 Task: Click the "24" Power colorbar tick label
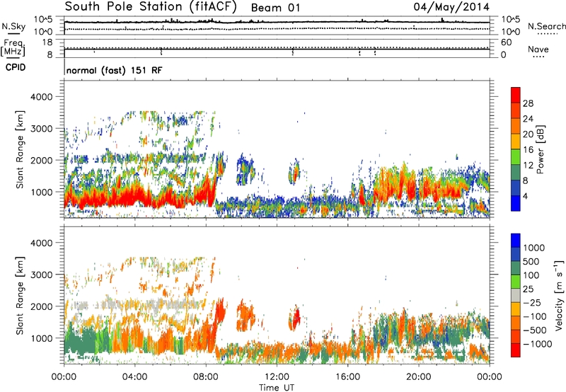pyautogui.click(x=528, y=119)
